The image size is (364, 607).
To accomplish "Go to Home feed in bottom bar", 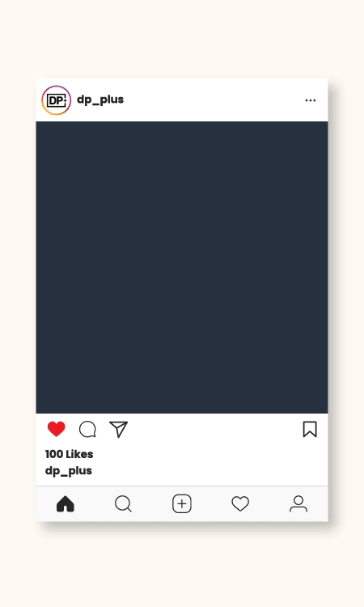I will click(x=66, y=504).
